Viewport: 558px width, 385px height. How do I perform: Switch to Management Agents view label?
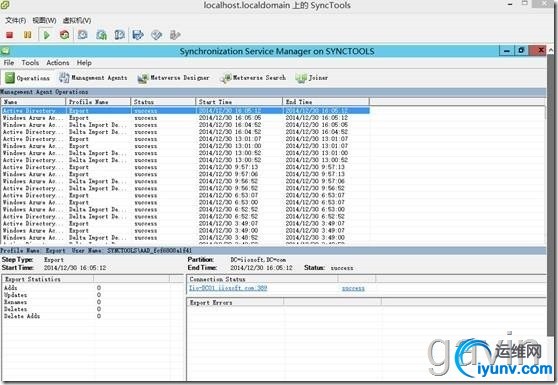tap(99, 78)
